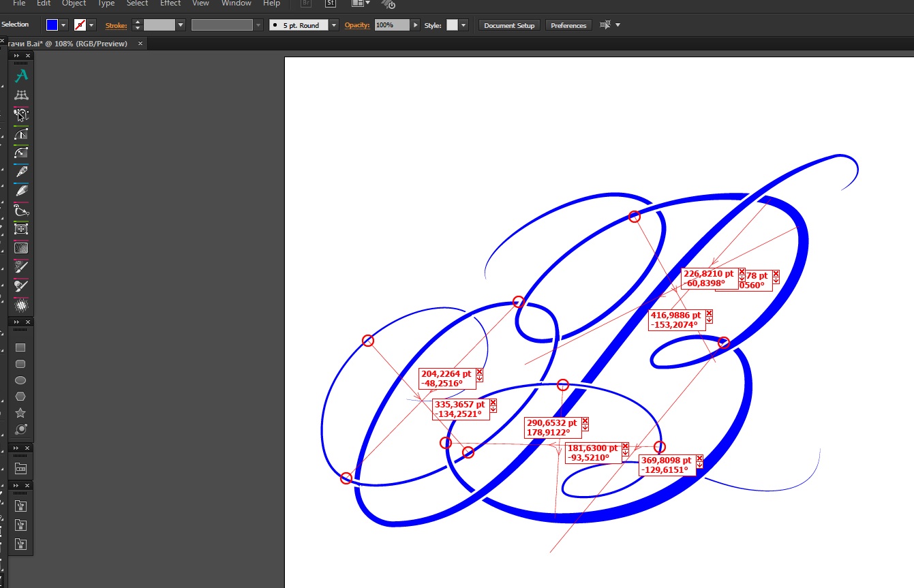Image resolution: width=914 pixels, height=588 pixels.
Task: Click the teal letter A tool icon
Action: 21,76
